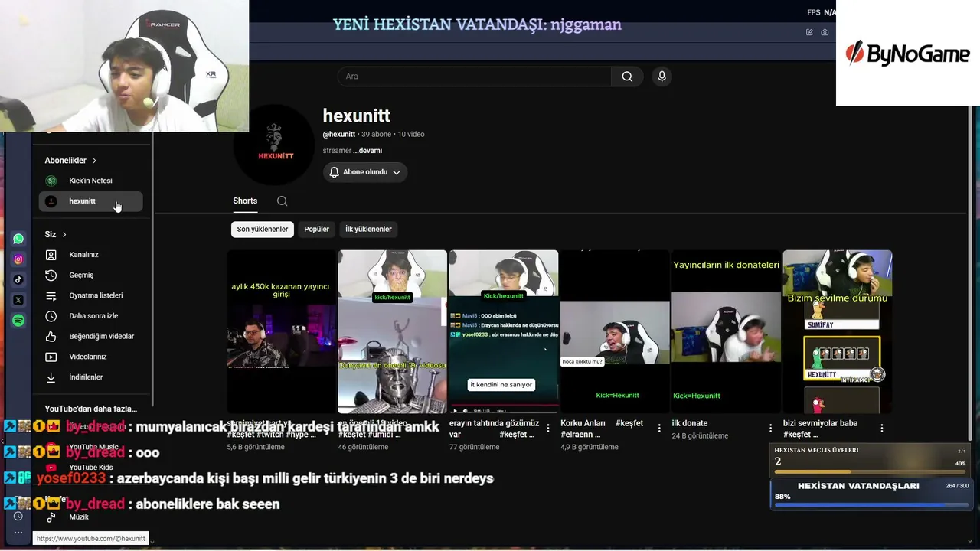
Task: Open WhatsApp from the browser sidebar
Action: (x=18, y=239)
